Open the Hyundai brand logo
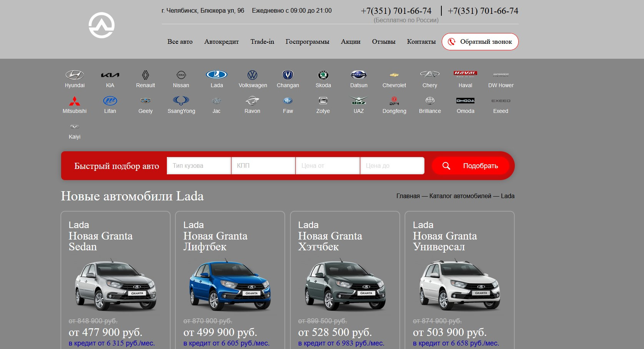 tap(75, 74)
